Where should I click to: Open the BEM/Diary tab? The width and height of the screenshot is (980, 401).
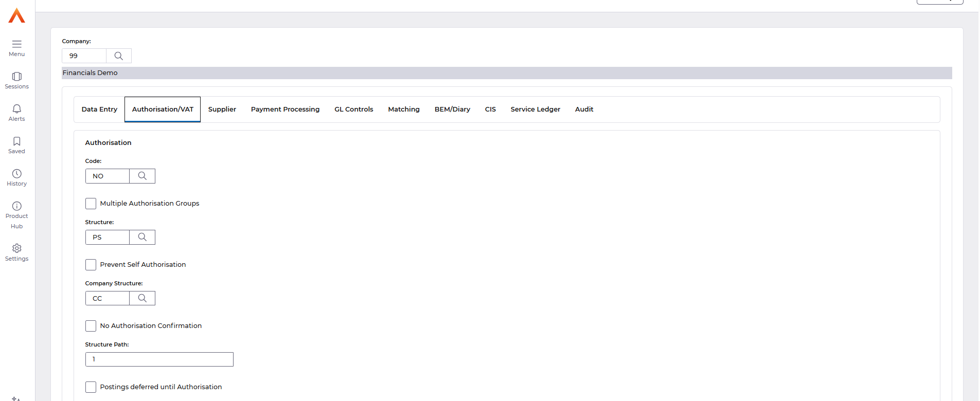coord(452,110)
